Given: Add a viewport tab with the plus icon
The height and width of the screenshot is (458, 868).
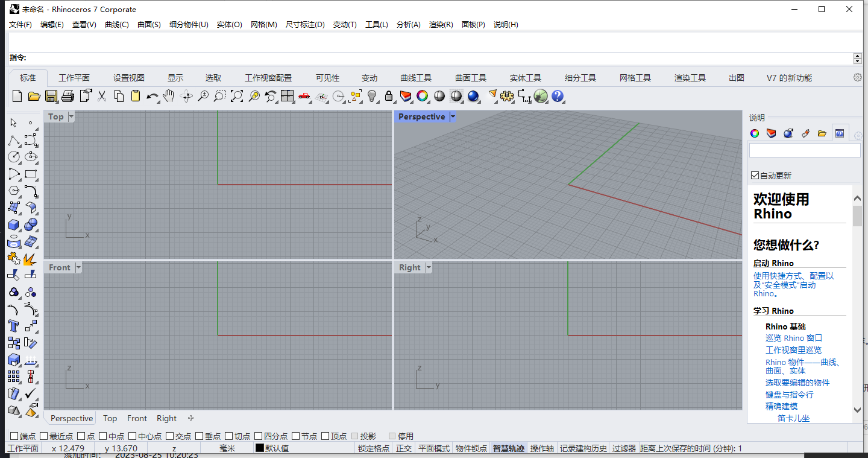Looking at the screenshot, I should 191,418.
